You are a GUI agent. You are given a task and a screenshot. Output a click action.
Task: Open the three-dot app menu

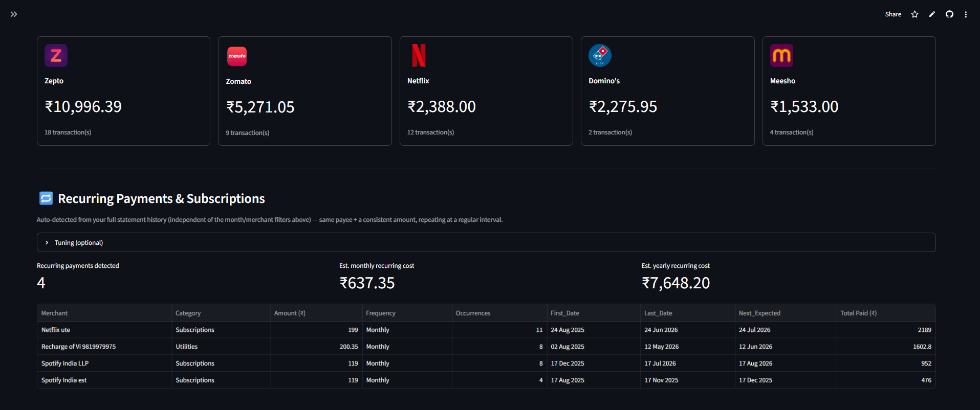click(x=966, y=14)
